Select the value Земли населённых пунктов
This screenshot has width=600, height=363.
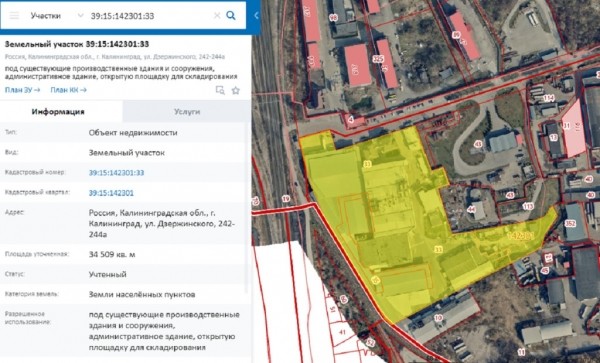[x=142, y=294]
